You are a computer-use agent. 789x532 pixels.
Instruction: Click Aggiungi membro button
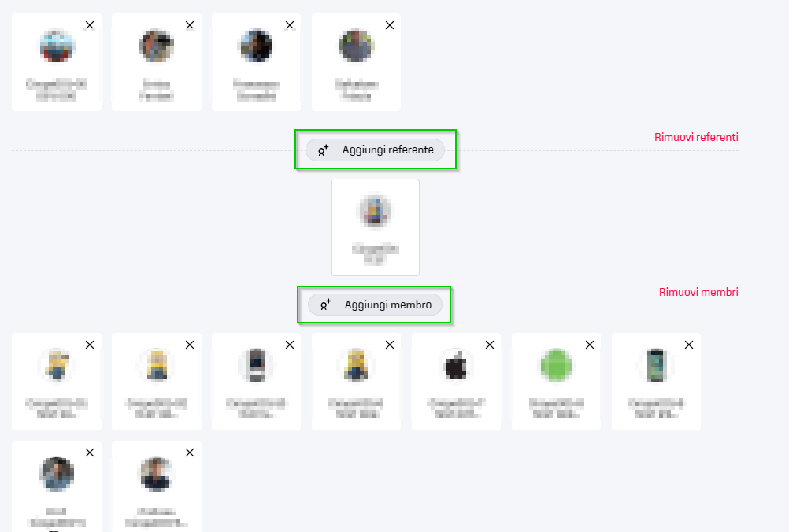tap(376, 305)
